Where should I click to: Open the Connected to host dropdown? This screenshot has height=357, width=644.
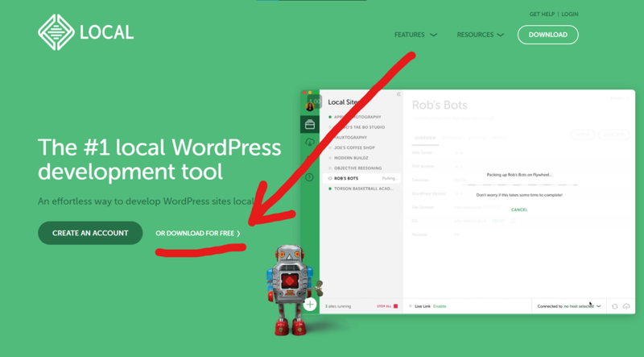pyautogui.click(x=569, y=306)
